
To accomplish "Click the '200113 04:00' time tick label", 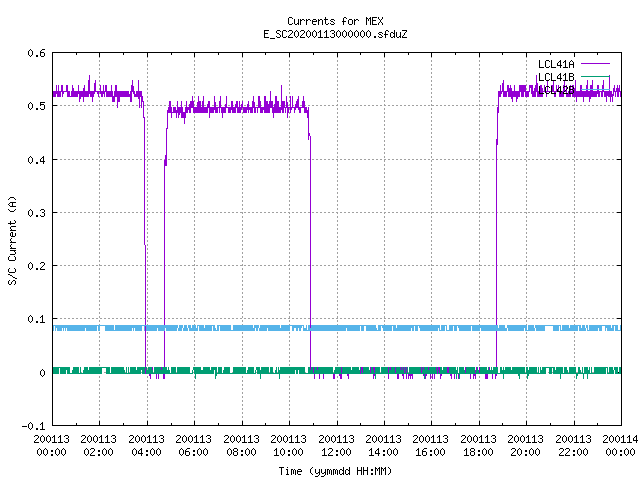I will click(146, 445).
